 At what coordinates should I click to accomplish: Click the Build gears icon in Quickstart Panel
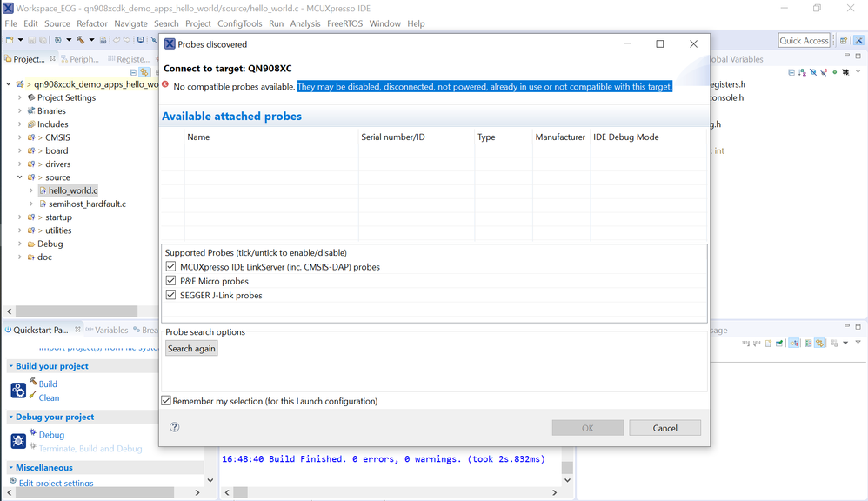(x=18, y=391)
